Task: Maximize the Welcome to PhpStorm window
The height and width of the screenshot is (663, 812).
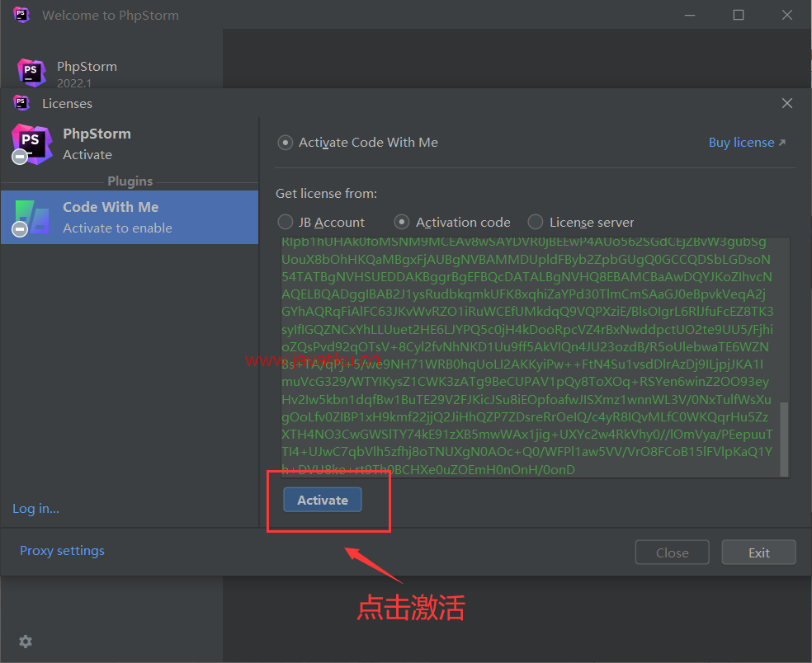Action: [x=739, y=15]
